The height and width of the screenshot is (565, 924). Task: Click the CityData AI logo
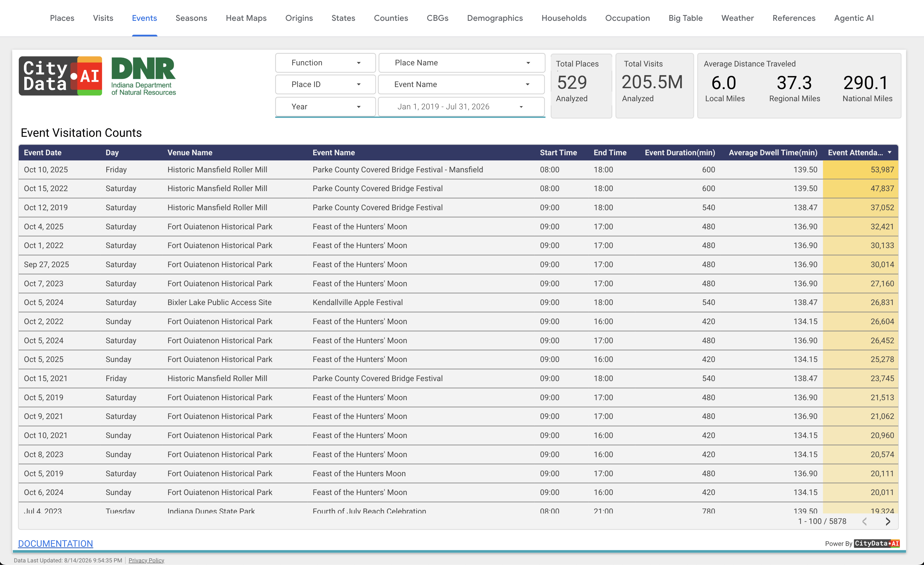(60, 76)
